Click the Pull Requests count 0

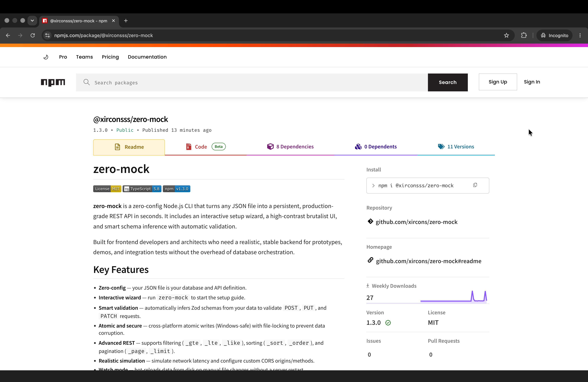point(431,355)
